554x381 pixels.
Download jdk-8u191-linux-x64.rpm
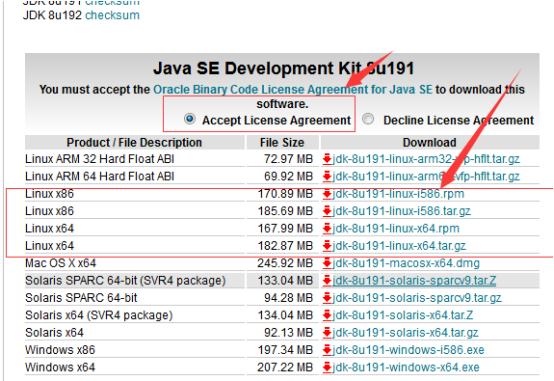(x=396, y=228)
